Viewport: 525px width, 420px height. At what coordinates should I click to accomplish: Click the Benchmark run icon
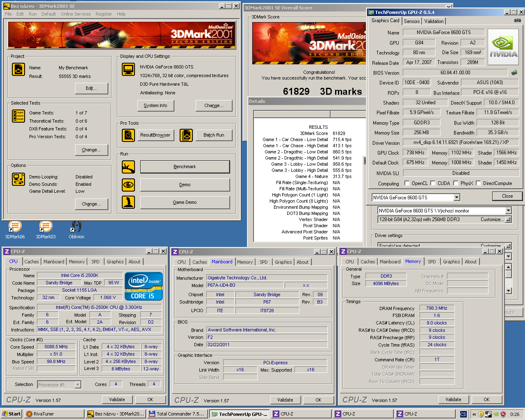[128, 167]
